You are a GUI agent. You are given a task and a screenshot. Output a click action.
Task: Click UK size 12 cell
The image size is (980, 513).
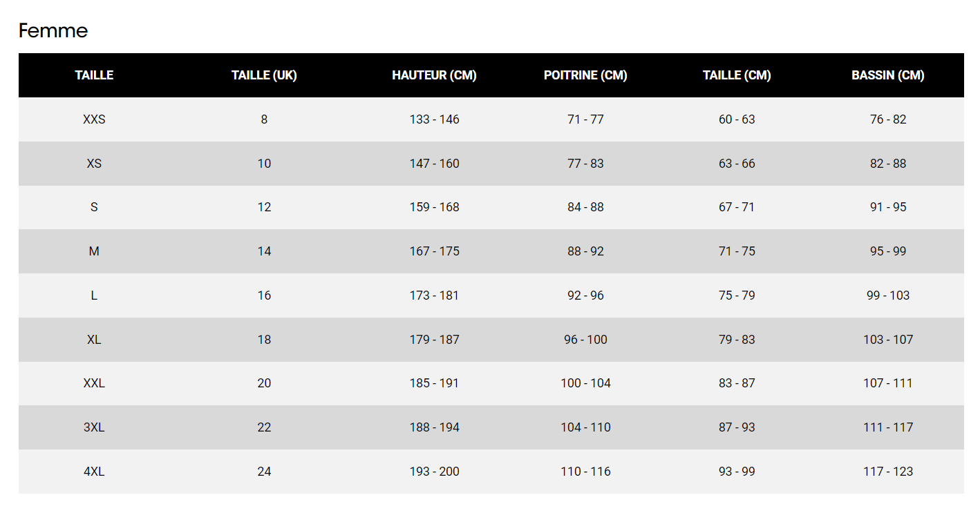264,207
